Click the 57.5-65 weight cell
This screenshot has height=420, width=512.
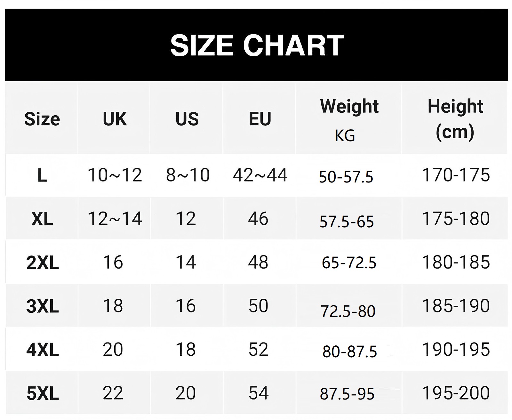tap(347, 222)
